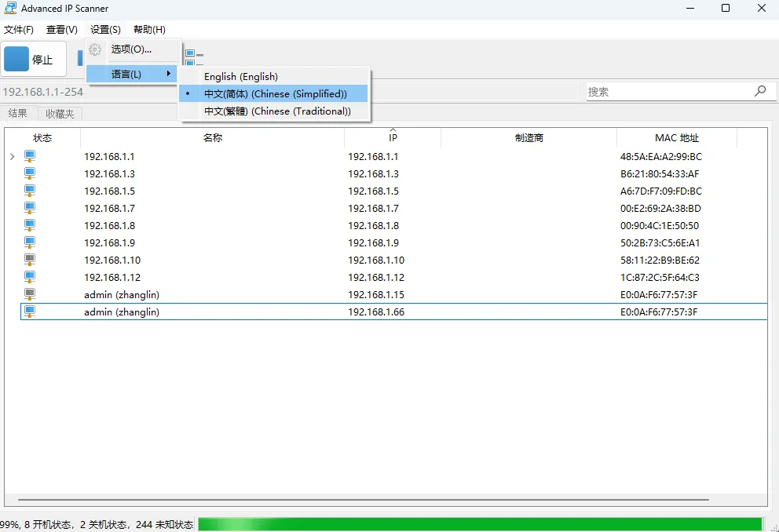Viewport: 779px width, 532px height.
Task: Click the 停止 scan button
Action: coord(33,60)
